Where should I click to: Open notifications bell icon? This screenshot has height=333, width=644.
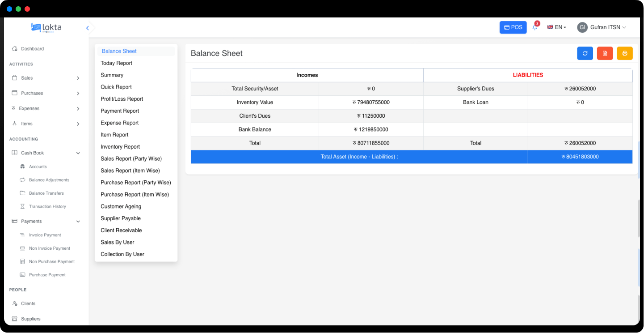[535, 27]
